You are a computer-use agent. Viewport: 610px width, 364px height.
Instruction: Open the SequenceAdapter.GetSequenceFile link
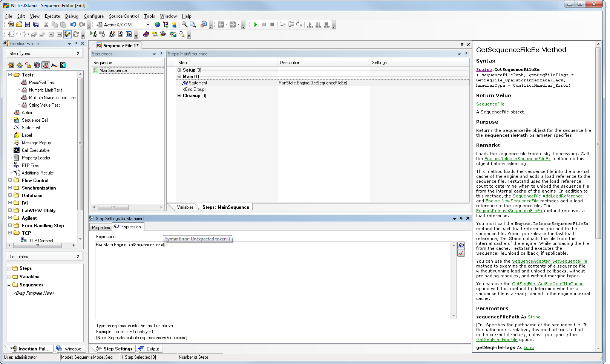tap(549, 261)
